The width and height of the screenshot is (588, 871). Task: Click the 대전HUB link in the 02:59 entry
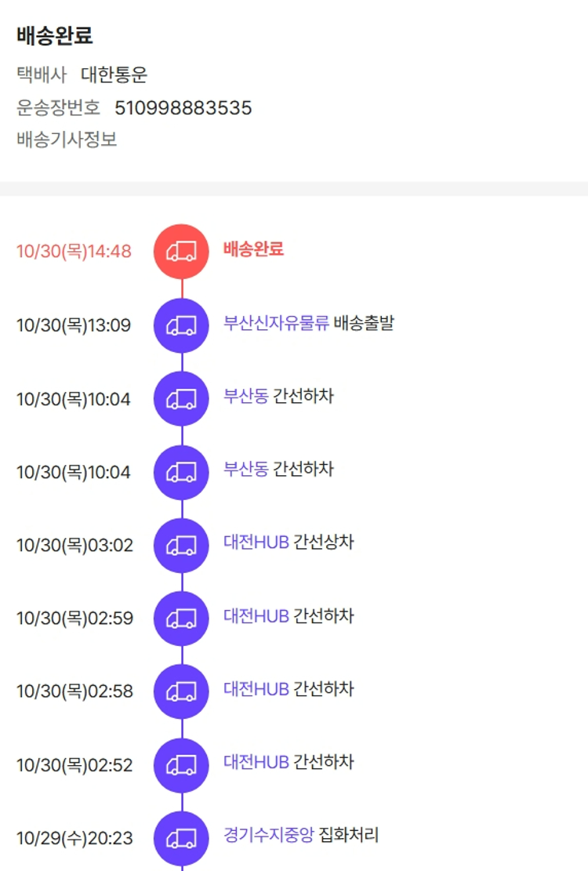pyautogui.click(x=256, y=616)
